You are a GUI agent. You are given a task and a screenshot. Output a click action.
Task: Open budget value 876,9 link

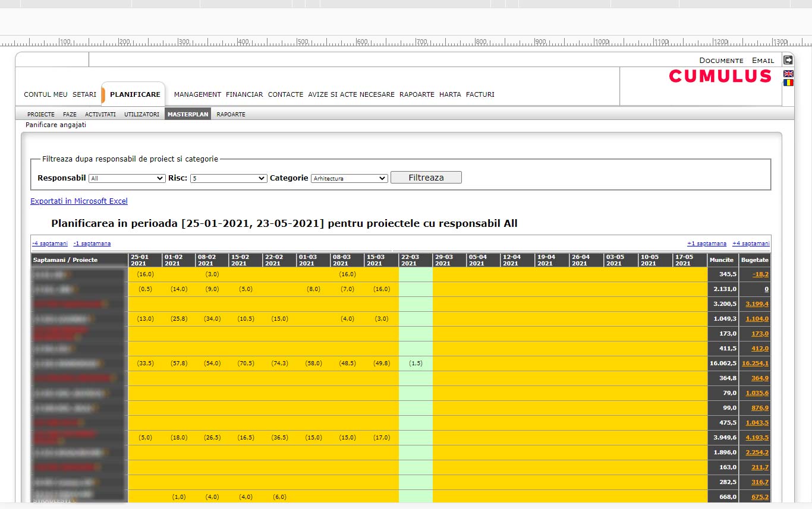[760, 408]
